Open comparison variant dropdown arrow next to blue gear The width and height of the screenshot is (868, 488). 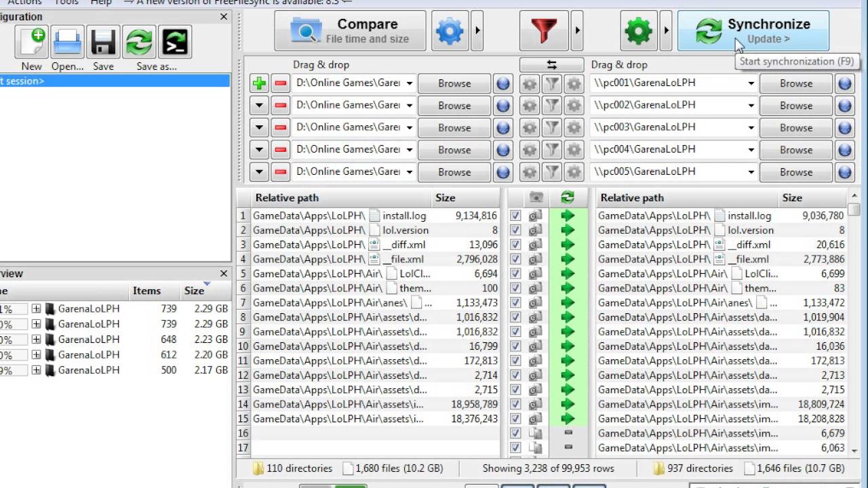477,31
